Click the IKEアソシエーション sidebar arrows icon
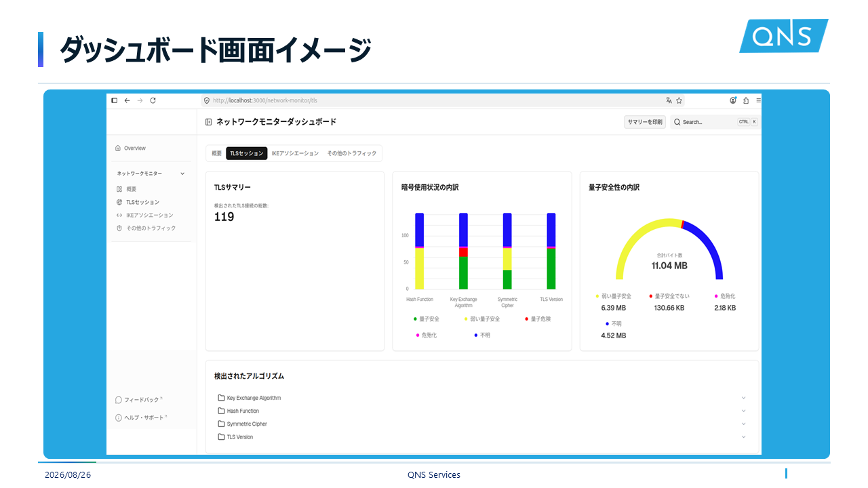 pos(119,215)
